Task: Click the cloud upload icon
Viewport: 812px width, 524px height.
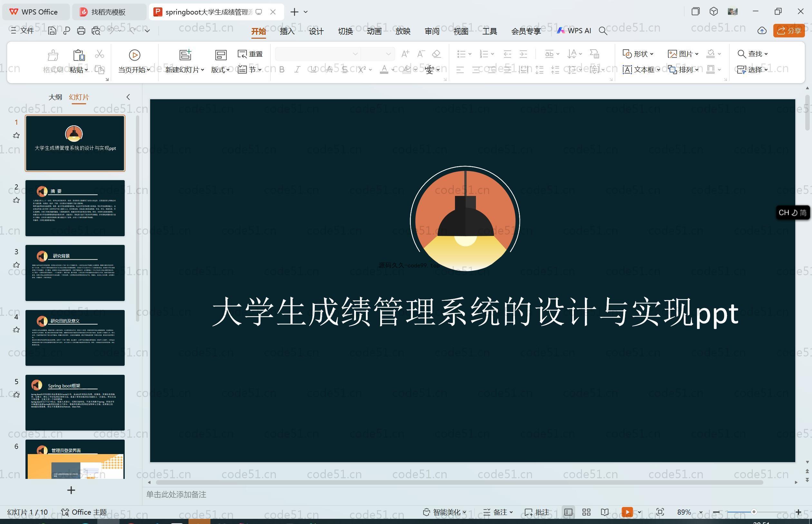Action: tap(762, 31)
